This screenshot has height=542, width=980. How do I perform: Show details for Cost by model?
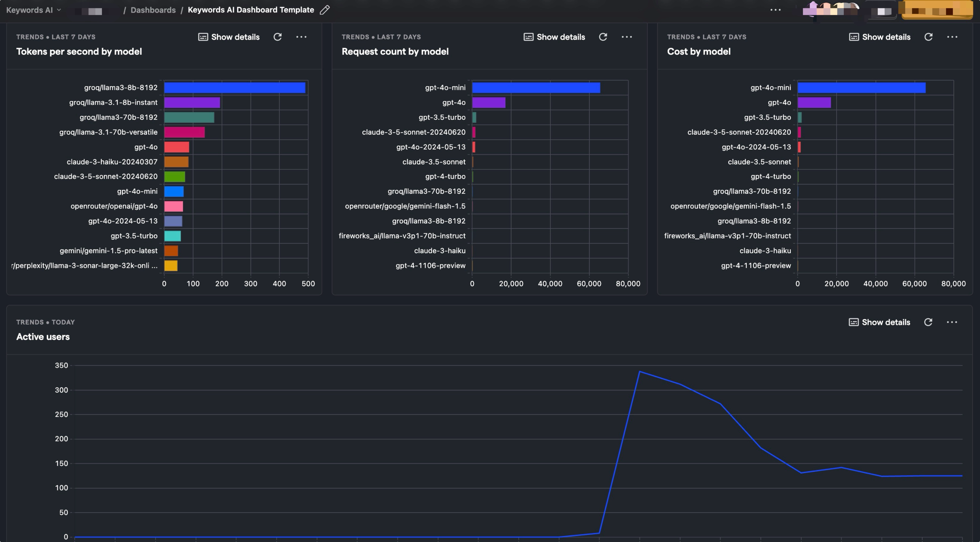click(880, 37)
